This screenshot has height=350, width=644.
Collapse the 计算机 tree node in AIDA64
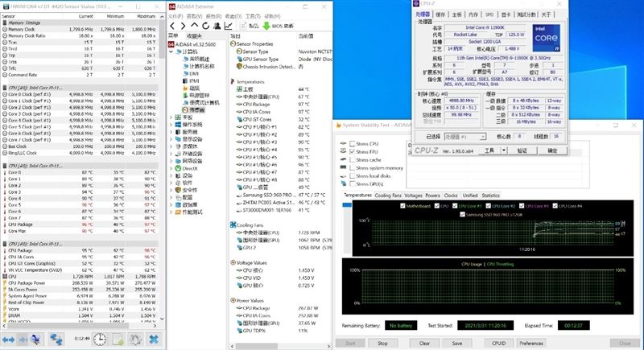click(171, 51)
